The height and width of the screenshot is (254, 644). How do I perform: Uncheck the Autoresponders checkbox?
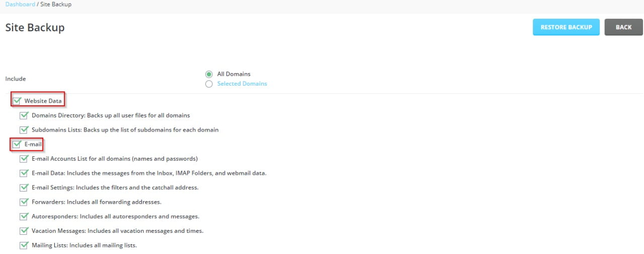(24, 216)
